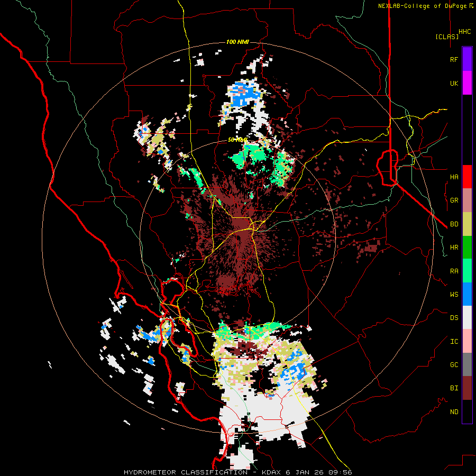The width and height of the screenshot is (476, 476).
Task: Click the HA red legend swatch
Action: click(x=467, y=177)
